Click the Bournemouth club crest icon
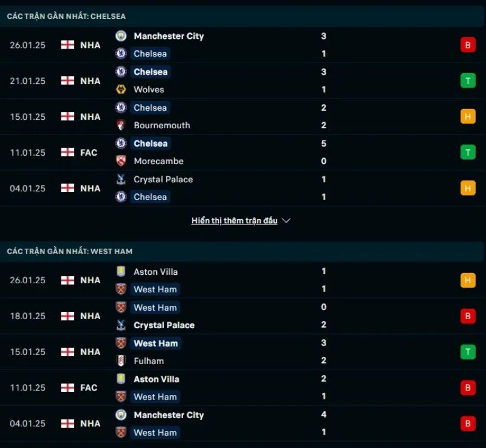This screenshot has height=448, width=486. click(121, 125)
